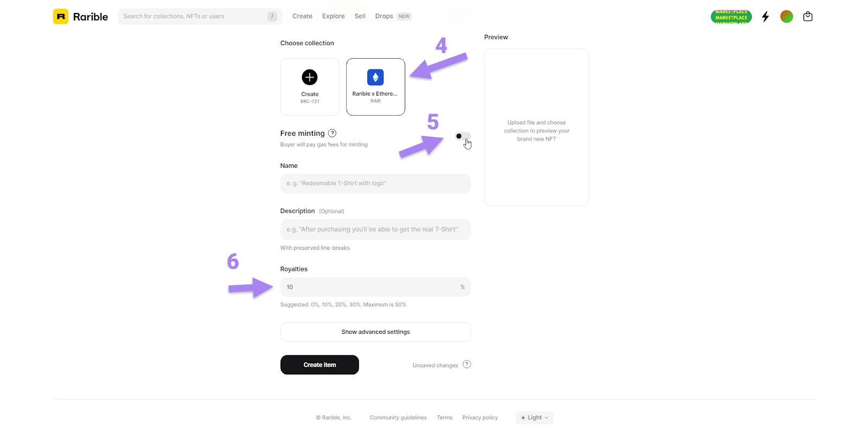Select the Rarible x Ethereum collection card
Viewport: 868px width, 435px height.
pos(375,87)
